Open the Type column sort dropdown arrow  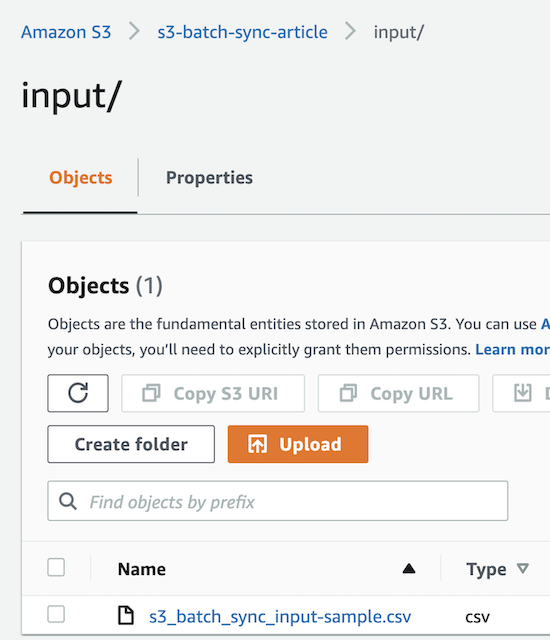click(523, 568)
